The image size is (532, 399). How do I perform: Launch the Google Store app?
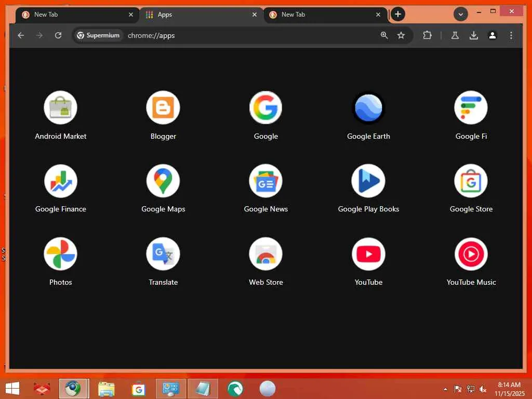[x=471, y=181]
